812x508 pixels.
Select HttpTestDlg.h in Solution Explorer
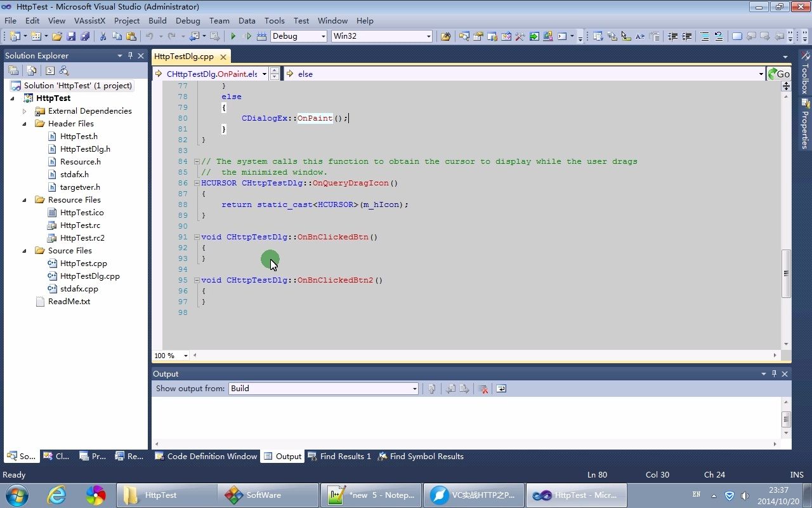85,149
